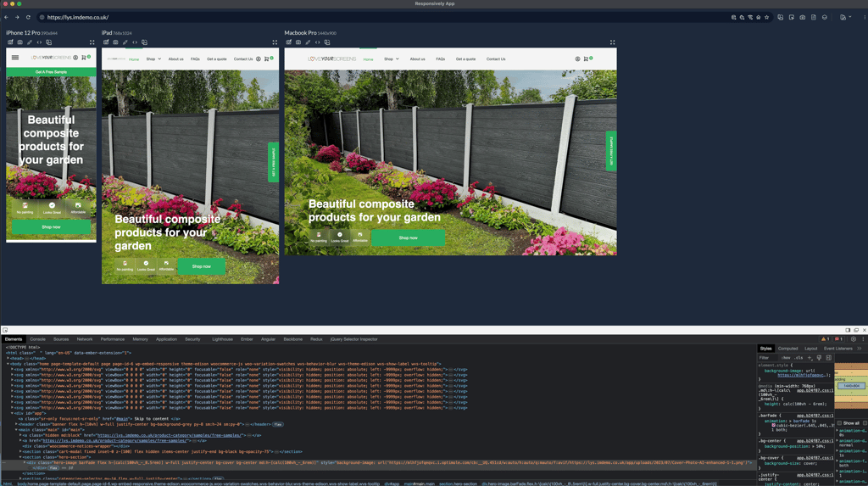This screenshot has width=868, height=486.
Task: Open the Lighthouse devtools tab
Action: pos(223,339)
